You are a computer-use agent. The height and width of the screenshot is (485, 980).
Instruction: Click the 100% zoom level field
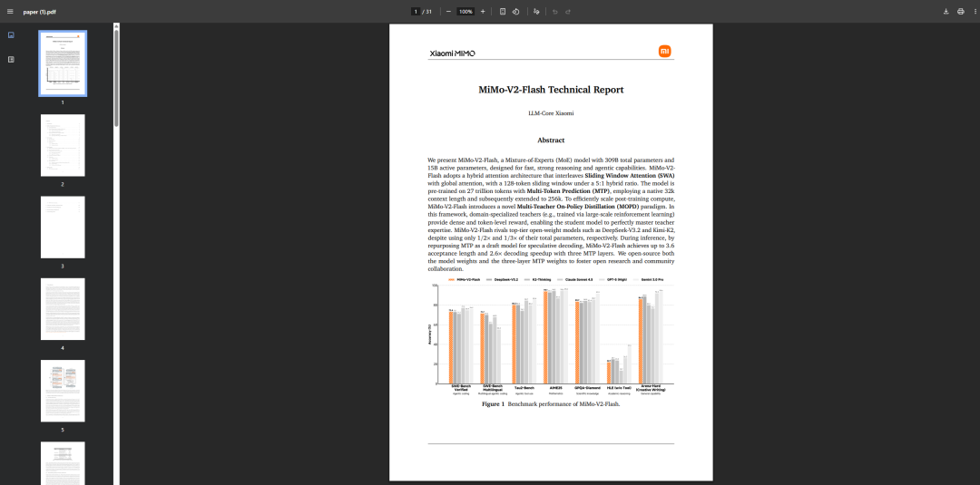(465, 11)
